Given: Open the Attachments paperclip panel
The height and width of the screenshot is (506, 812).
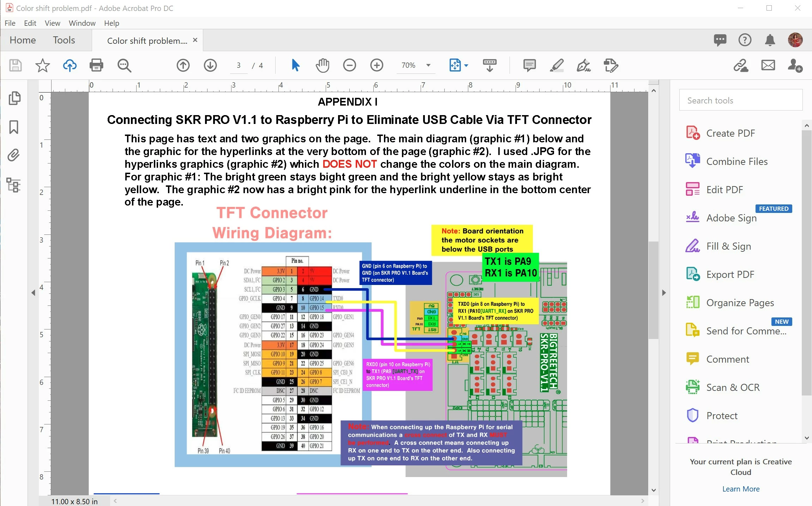Looking at the screenshot, I should [x=14, y=155].
